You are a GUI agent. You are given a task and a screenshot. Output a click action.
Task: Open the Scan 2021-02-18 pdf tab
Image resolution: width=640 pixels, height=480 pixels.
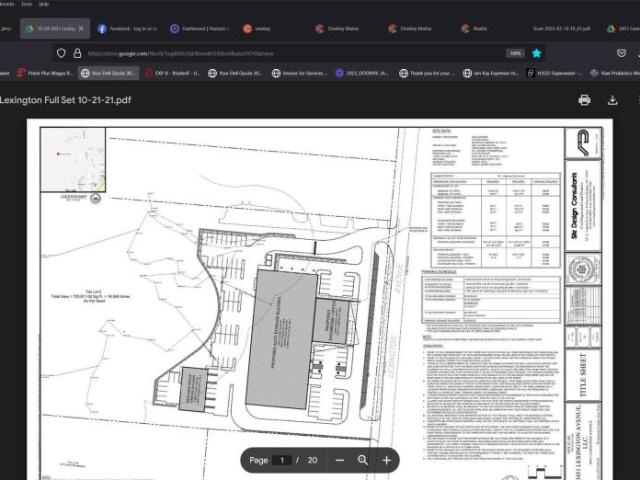coord(562,29)
